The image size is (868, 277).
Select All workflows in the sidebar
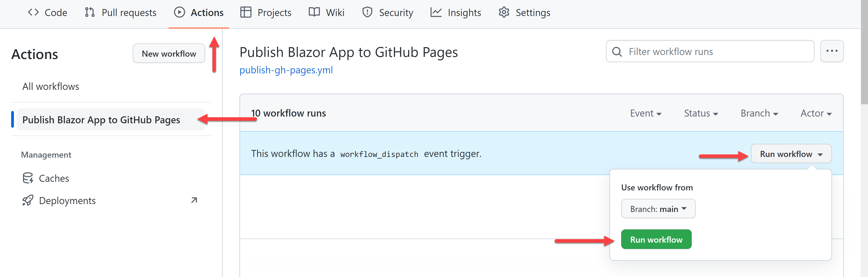tap(51, 86)
